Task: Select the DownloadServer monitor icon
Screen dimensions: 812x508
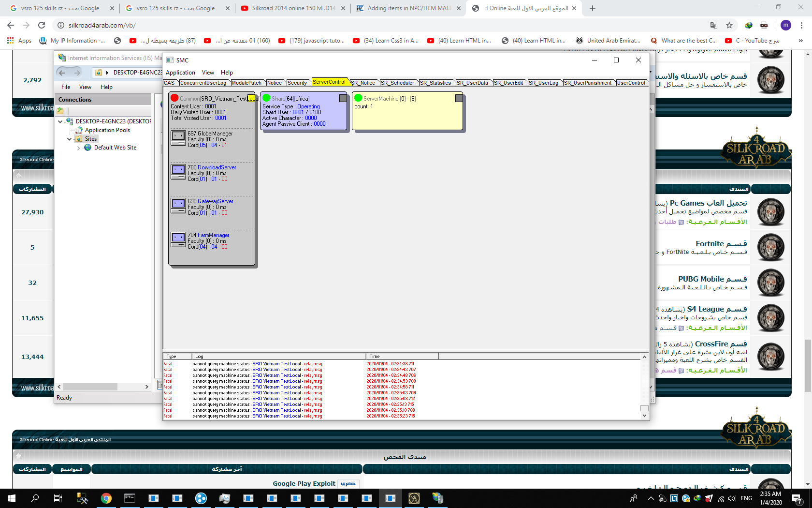Action: (x=178, y=172)
